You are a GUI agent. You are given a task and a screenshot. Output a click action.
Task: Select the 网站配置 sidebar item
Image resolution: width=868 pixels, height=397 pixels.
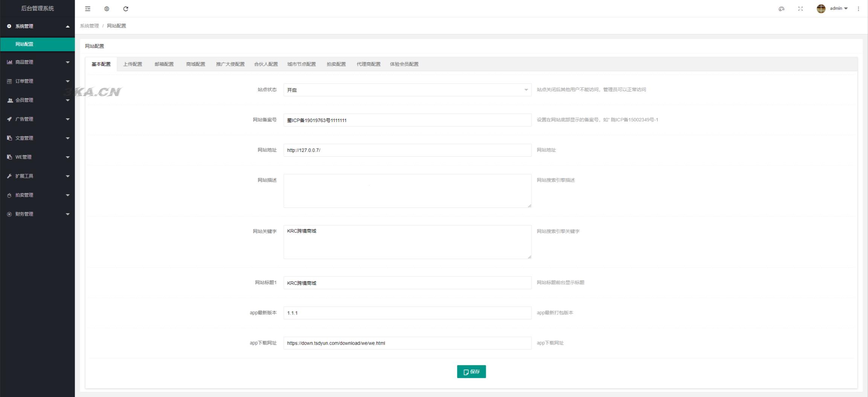[x=37, y=44]
